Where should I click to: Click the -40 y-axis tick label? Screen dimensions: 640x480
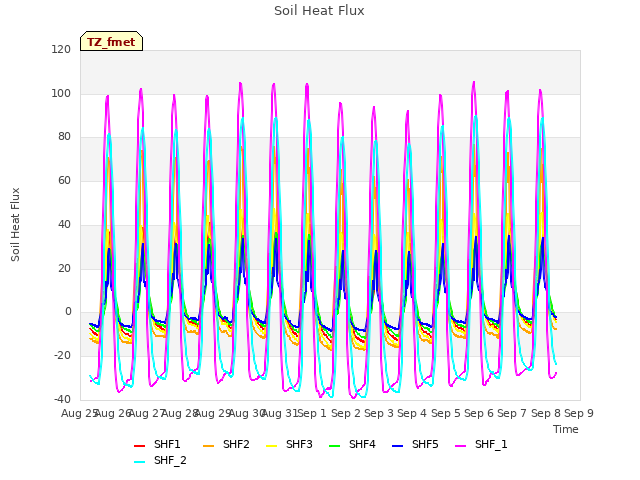coord(62,399)
